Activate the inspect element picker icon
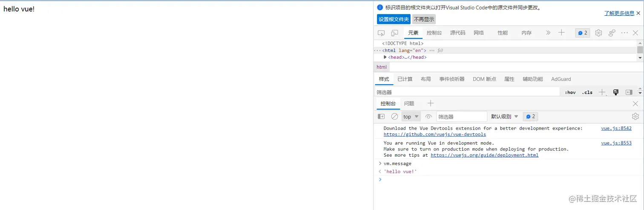The height and width of the screenshot is (210, 644). tap(381, 33)
